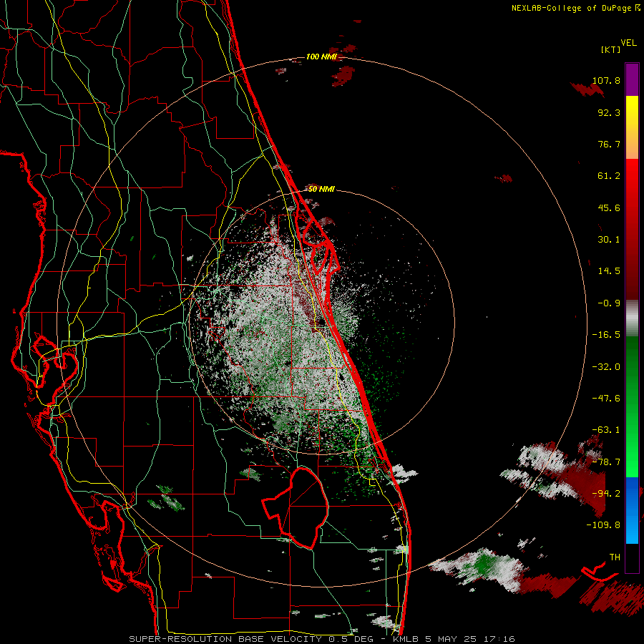Click the -78.7 legend value
Image resolution: width=644 pixels, height=644 pixels.
tap(606, 462)
